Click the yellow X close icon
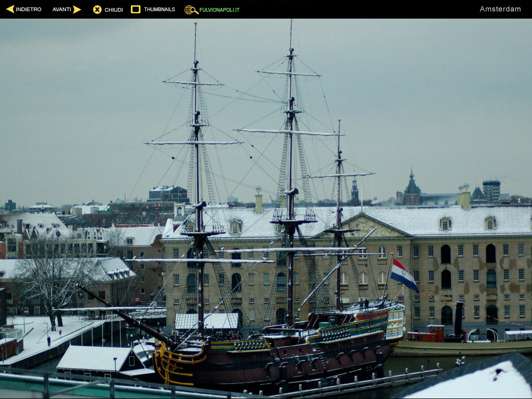 [97, 10]
